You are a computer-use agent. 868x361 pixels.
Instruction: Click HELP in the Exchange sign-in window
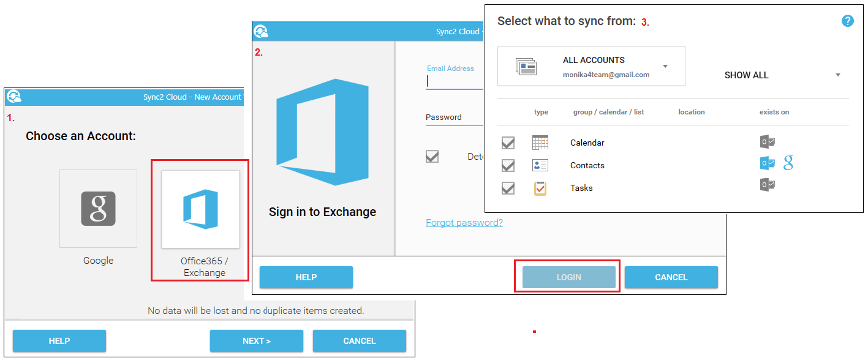click(306, 277)
